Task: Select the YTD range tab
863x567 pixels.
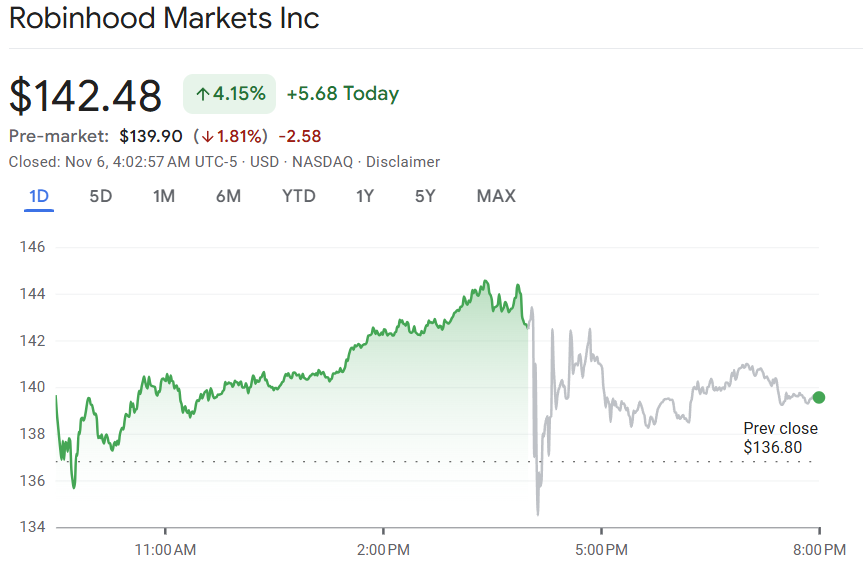Action: [x=299, y=196]
